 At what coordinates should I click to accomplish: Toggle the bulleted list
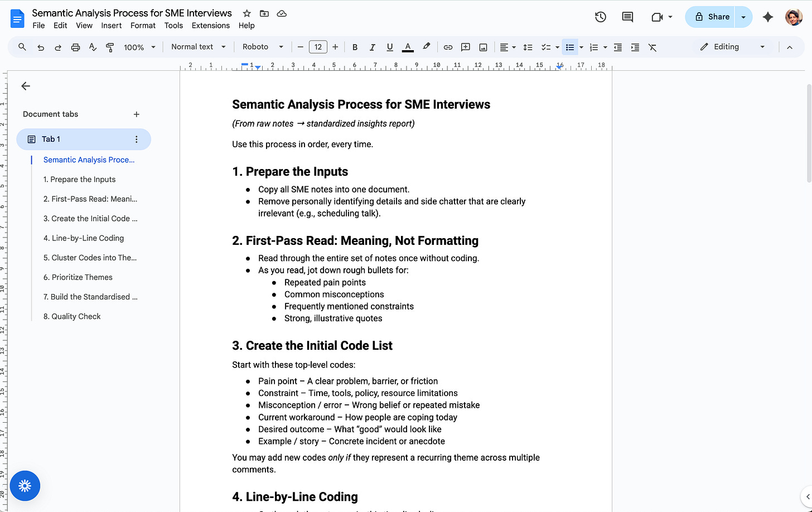tap(569, 47)
